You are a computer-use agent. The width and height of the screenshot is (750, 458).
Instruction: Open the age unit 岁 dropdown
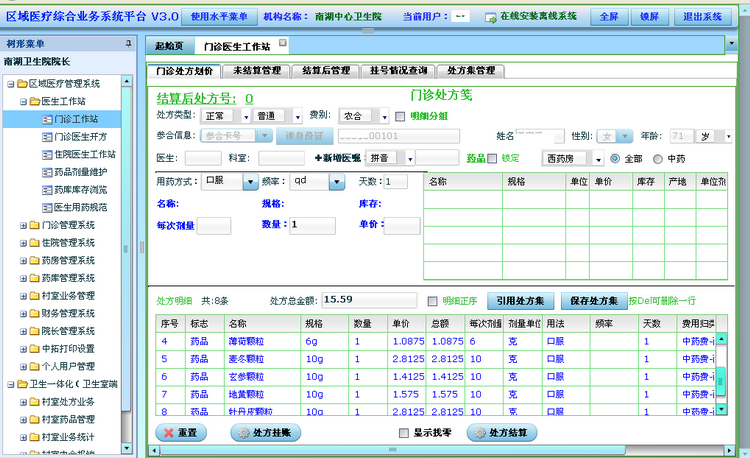click(728, 137)
